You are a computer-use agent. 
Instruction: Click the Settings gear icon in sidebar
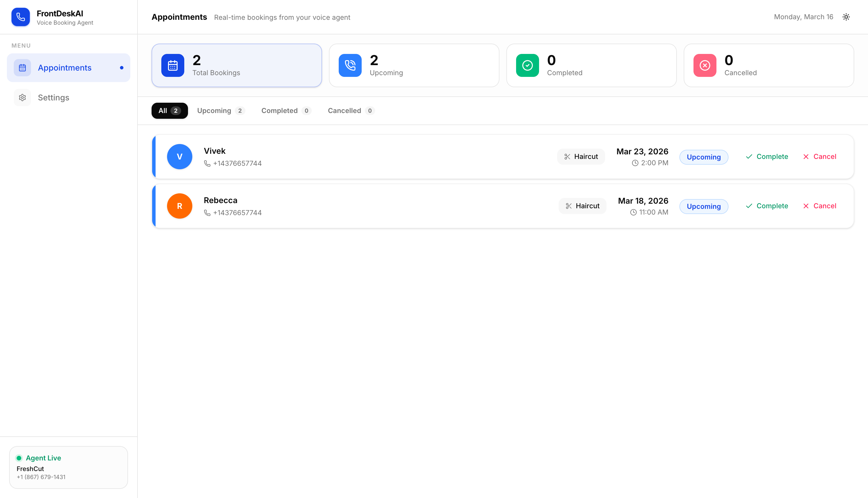[x=22, y=98]
